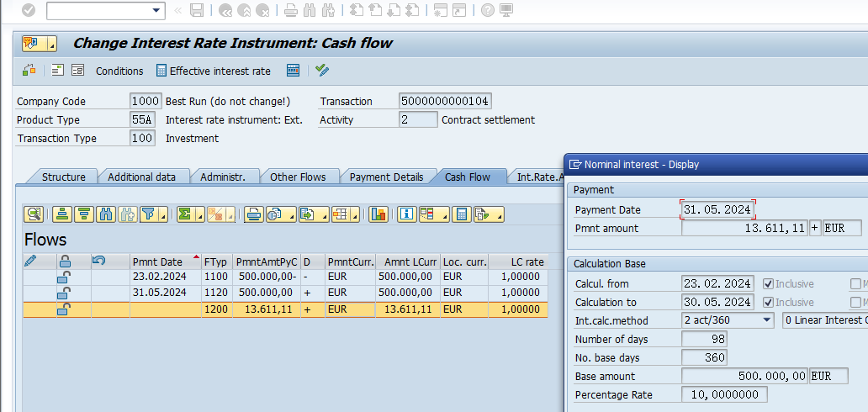Toggle Inclusive checkbox for Calculation to
This screenshot has height=412, width=868.
click(x=768, y=302)
